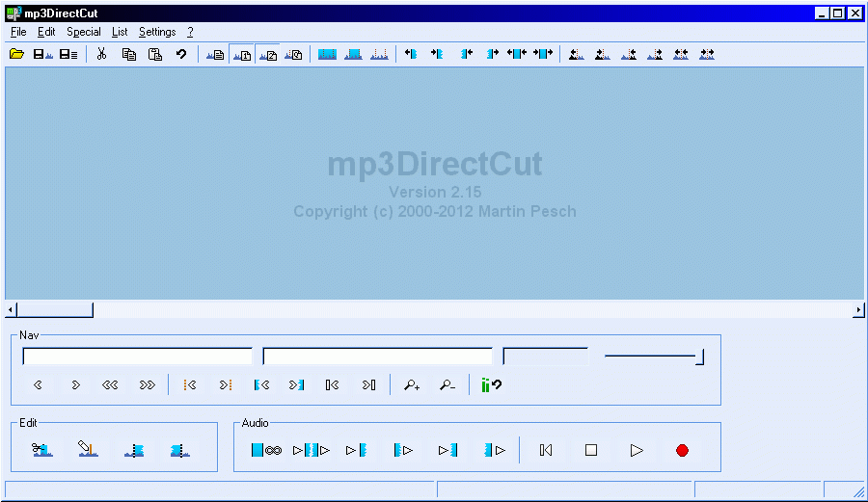The height and width of the screenshot is (502, 868).
Task: Toggle the loop selection play button
Action: [266, 451]
